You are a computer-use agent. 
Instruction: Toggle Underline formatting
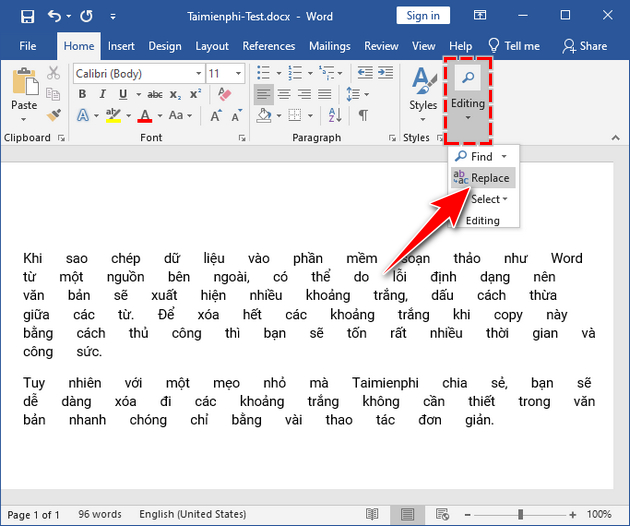(x=123, y=94)
